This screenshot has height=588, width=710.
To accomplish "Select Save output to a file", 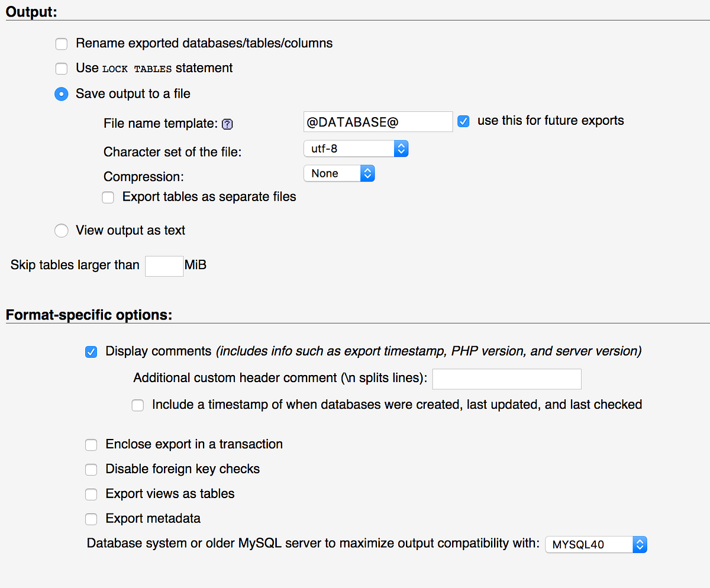I will (62, 94).
